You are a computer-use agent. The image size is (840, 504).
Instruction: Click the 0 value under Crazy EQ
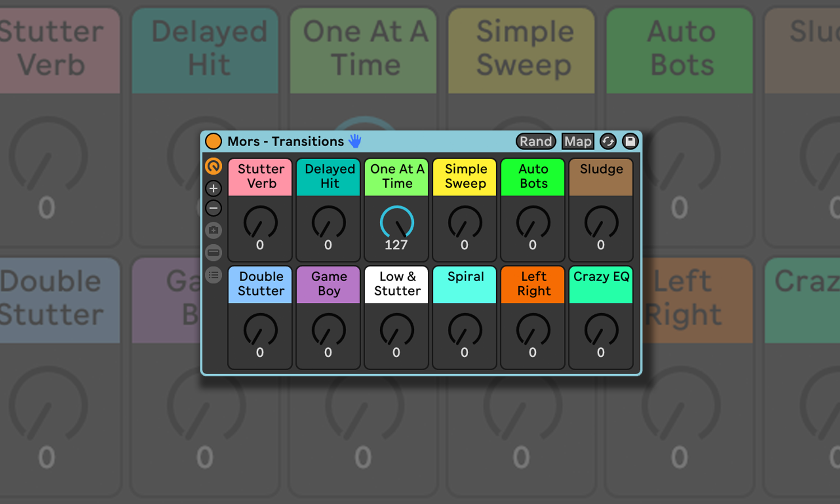pos(601,352)
